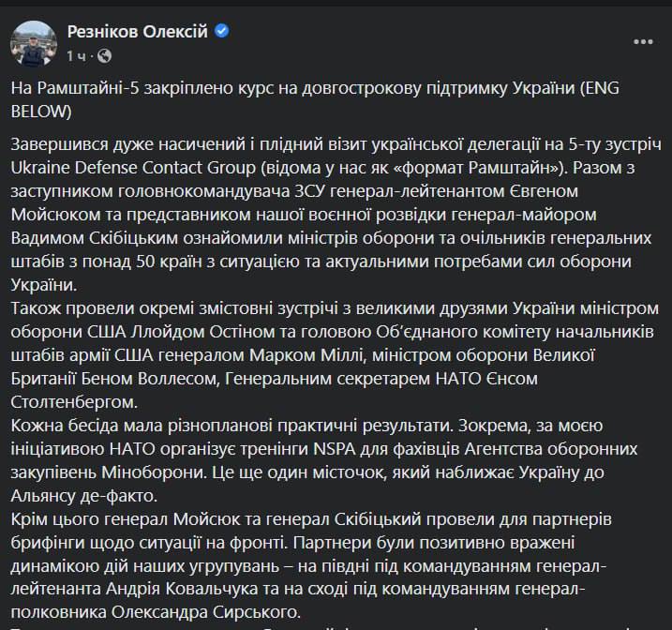
Task: Open the post options three-dot menu
Action: (642, 41)
